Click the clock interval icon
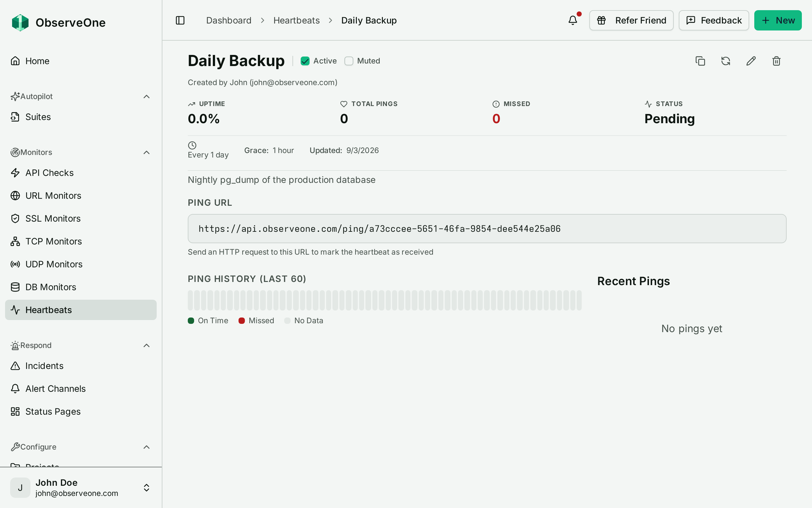This screenshot has height=508, width=812. click(192, 145)
